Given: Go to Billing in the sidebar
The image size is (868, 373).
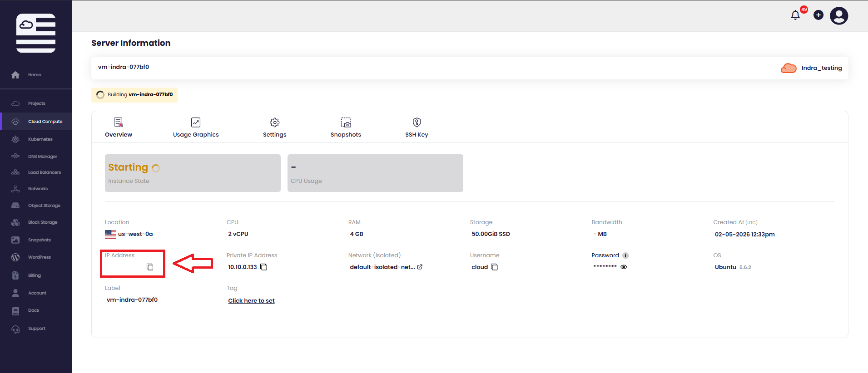Looking at the screenshot, I should 34,275.
